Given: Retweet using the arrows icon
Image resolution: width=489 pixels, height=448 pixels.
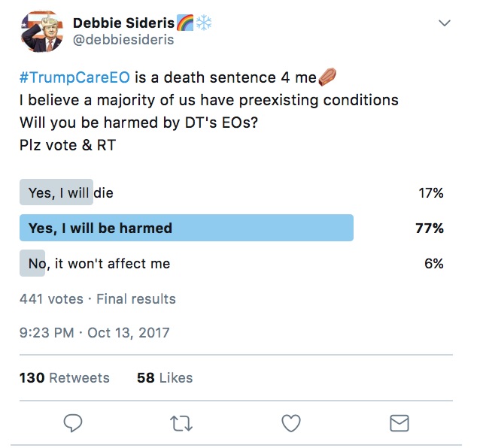Looking at the screenshot, I should click(181, 423).
